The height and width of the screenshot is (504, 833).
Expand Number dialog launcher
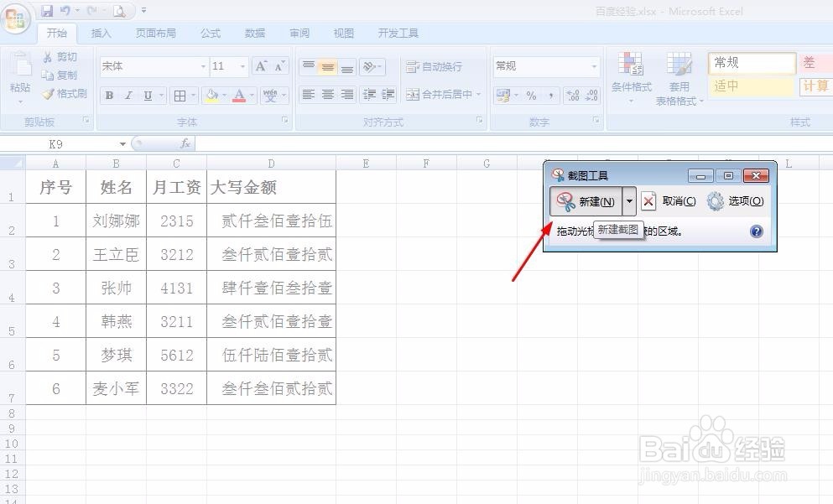596,121
